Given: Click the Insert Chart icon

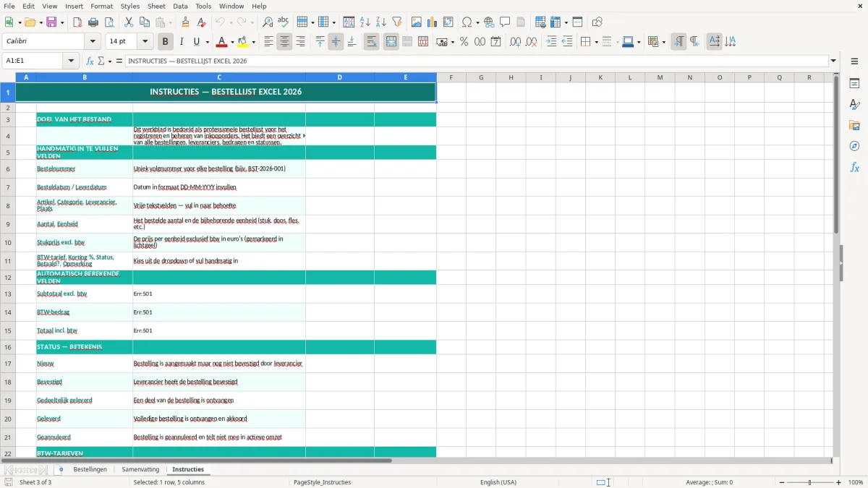Looking at the screenshot, I should 432,22.
